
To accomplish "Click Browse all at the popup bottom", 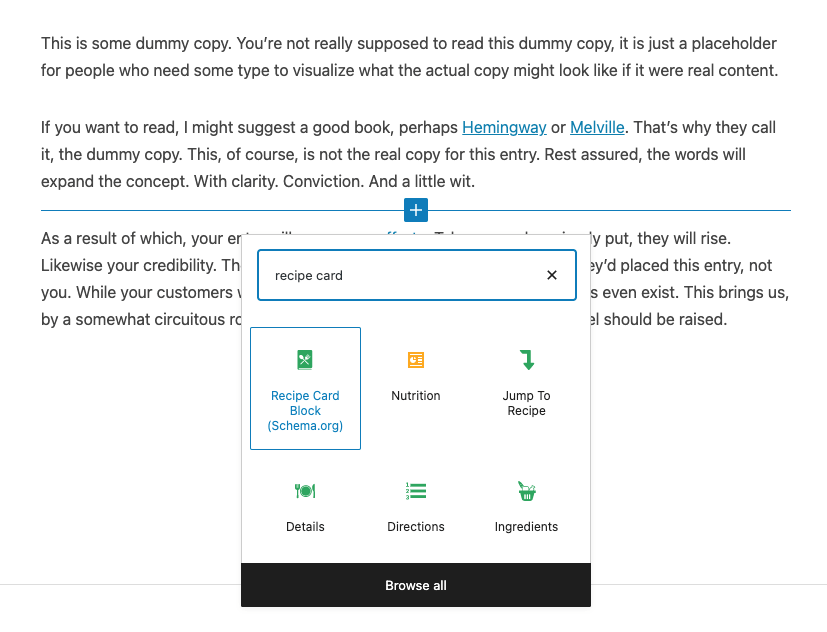I will [x=415, y=585].
